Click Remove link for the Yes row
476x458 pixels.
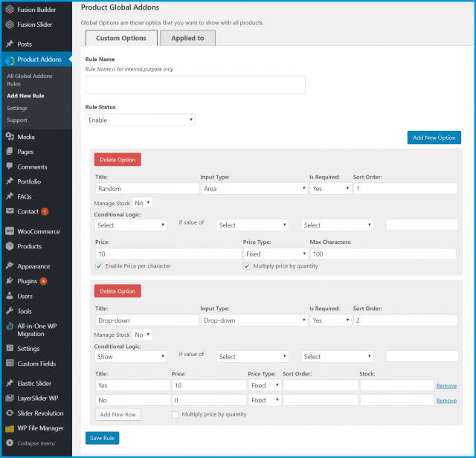tap(446, 386)
